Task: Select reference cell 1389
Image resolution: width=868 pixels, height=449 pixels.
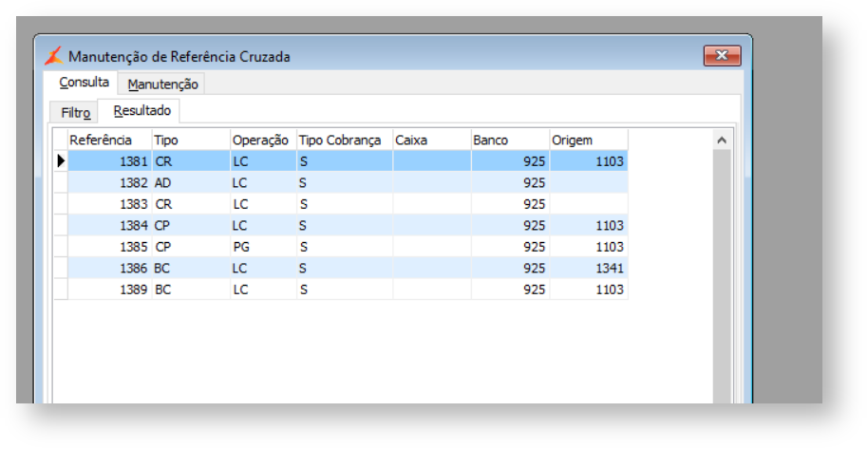Action: click(x=109, y=290)
